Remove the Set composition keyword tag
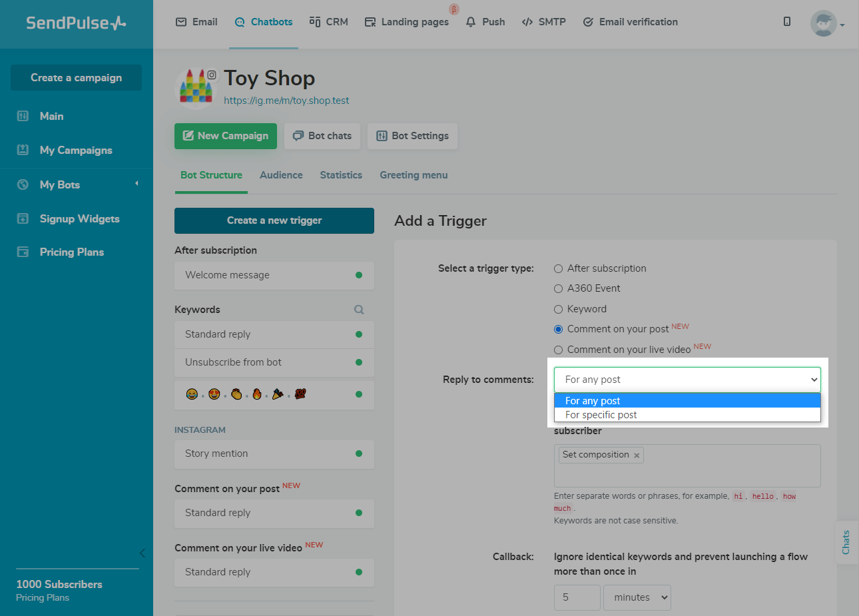This screenshot has height=616, width=859. [x=637, y=456]
